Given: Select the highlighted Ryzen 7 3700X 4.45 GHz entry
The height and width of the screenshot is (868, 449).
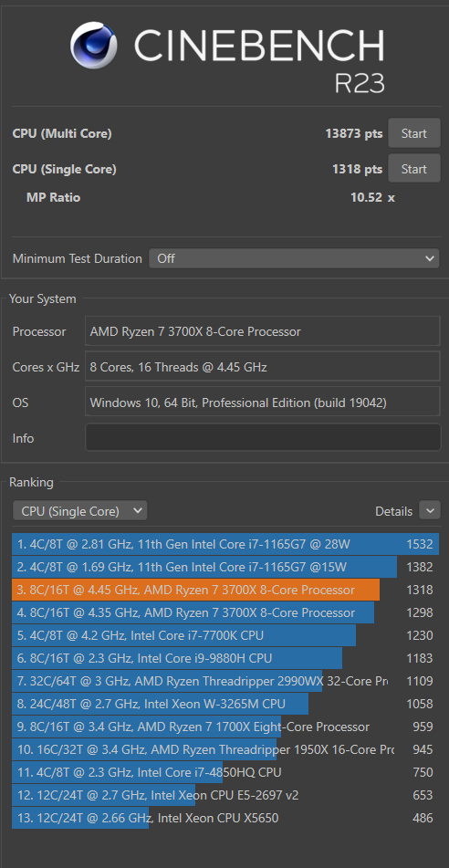Looking at the screenshot, I should [x=224, y=590].
